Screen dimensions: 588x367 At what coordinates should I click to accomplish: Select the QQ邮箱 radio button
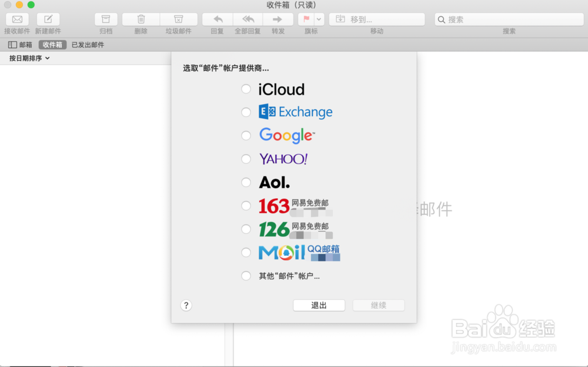246,252
